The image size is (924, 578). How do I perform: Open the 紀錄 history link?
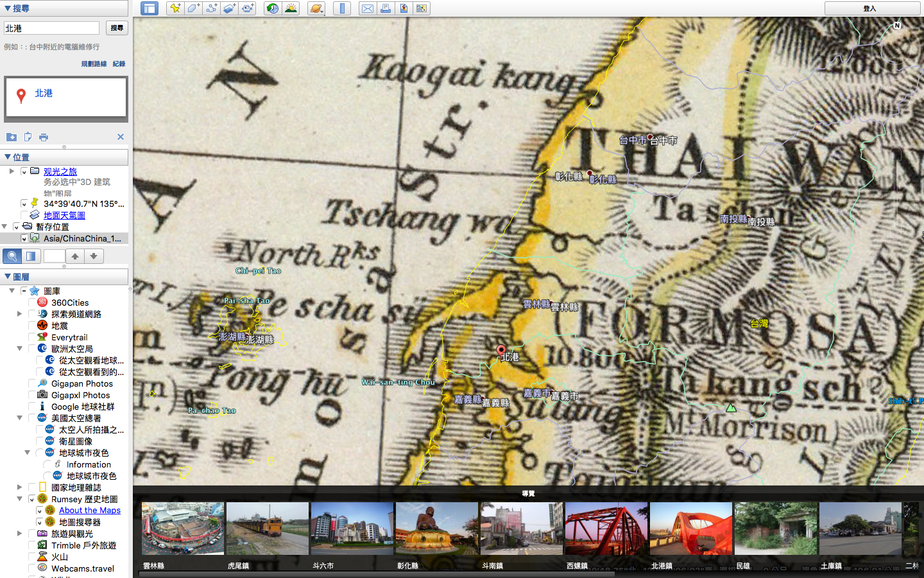pos(119,64)
